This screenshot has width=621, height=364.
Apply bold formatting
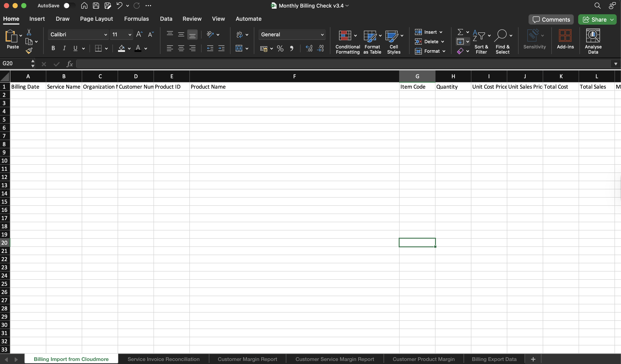pyautogui.click(x=53, y=48)
